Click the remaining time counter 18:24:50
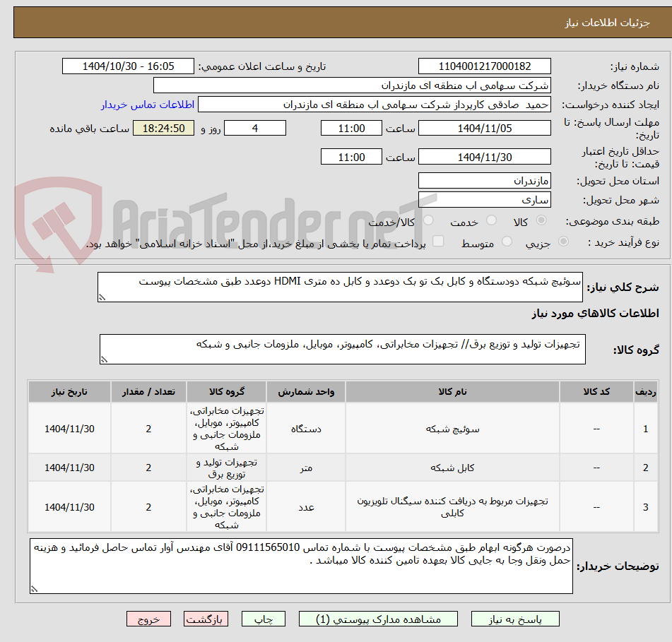 pos(163,129)
